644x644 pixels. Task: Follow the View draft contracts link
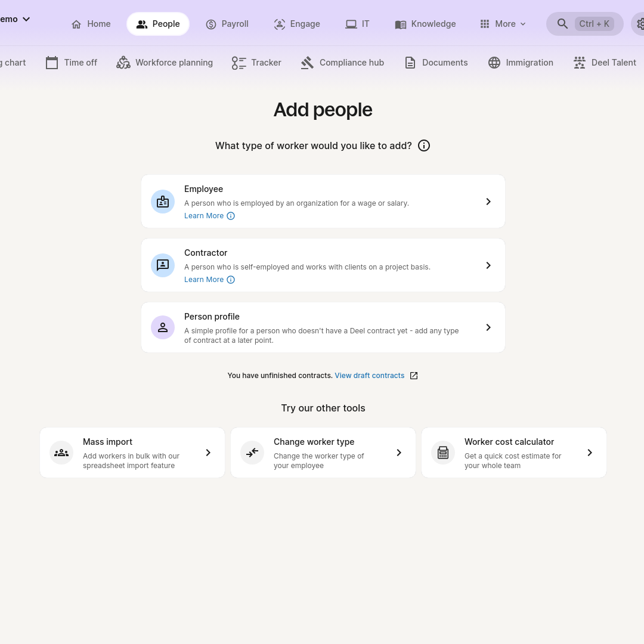pos(369,376)
